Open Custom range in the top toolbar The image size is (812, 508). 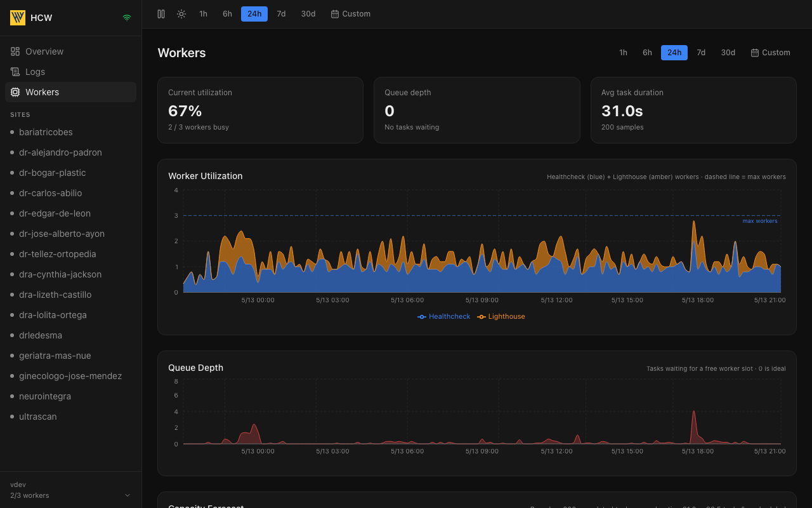coord(351,14)
